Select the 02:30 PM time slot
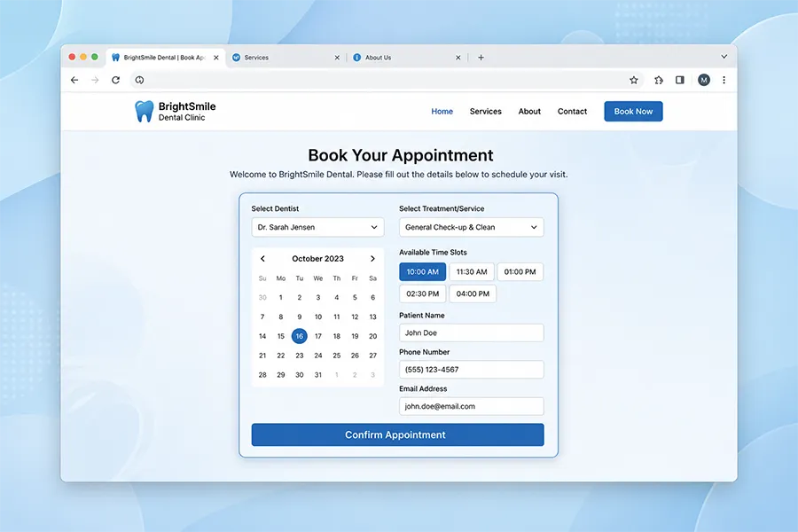The width and height of the screenshot is (798, 532). [x=422, y=293]
